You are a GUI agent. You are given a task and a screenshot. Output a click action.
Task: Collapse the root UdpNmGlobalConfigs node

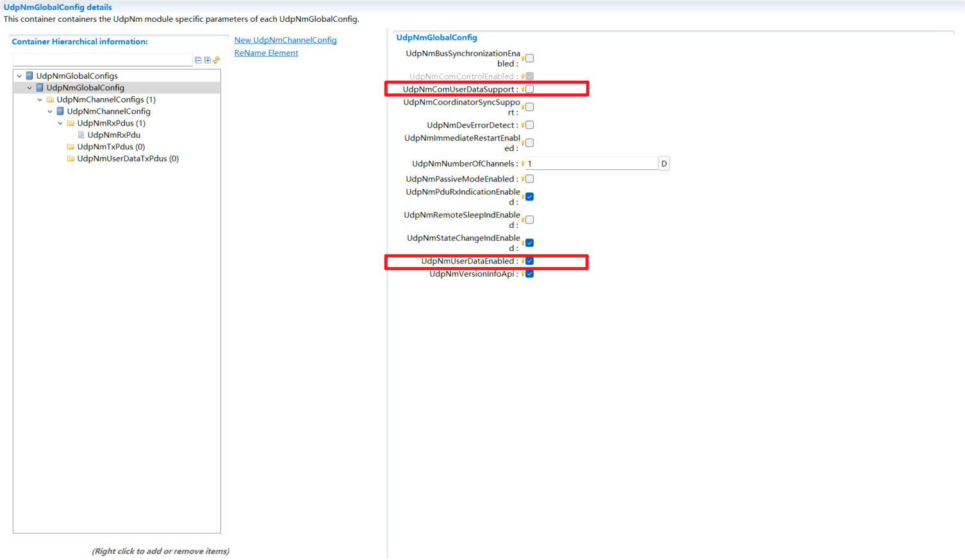(x=19, y=76)
